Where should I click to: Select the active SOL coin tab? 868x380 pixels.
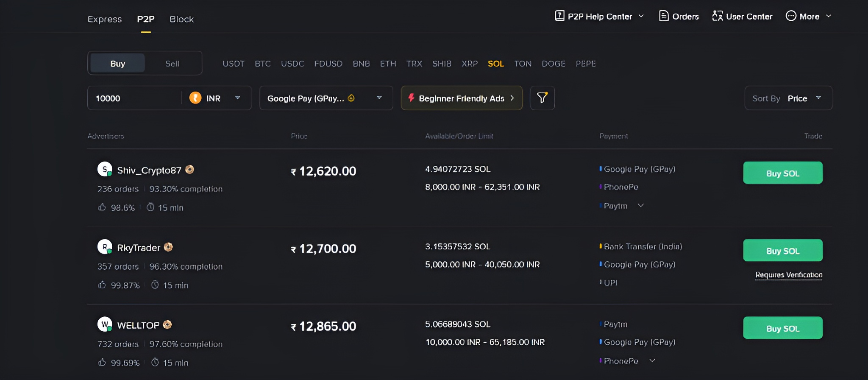(496, 64)
